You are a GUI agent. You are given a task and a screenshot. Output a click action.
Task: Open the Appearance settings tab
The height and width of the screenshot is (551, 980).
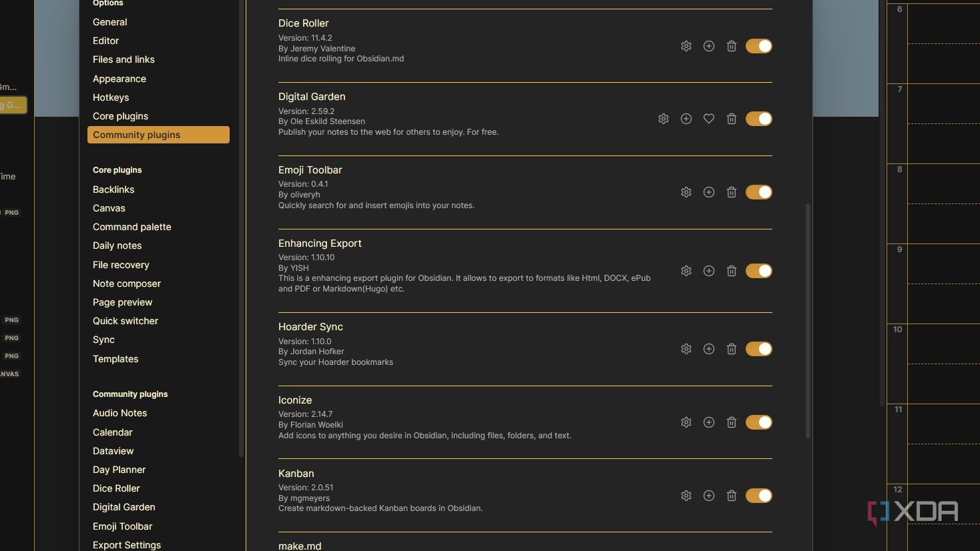119,79
